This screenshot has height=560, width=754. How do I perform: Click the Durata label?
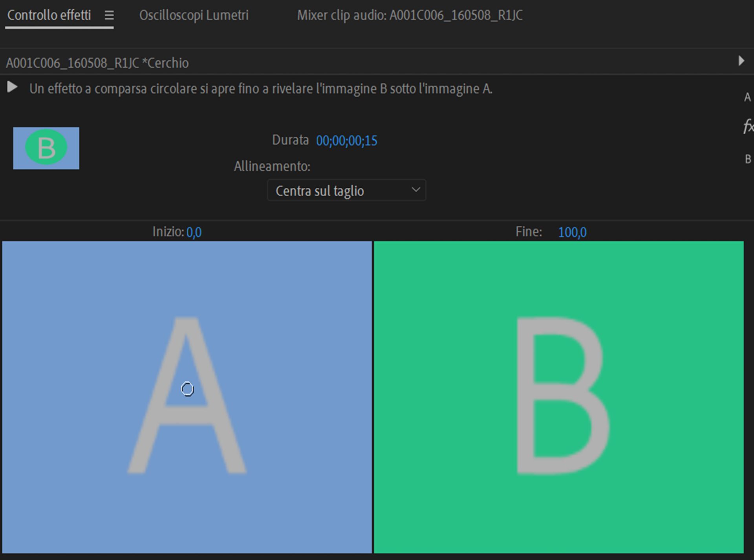click(290, 140)
